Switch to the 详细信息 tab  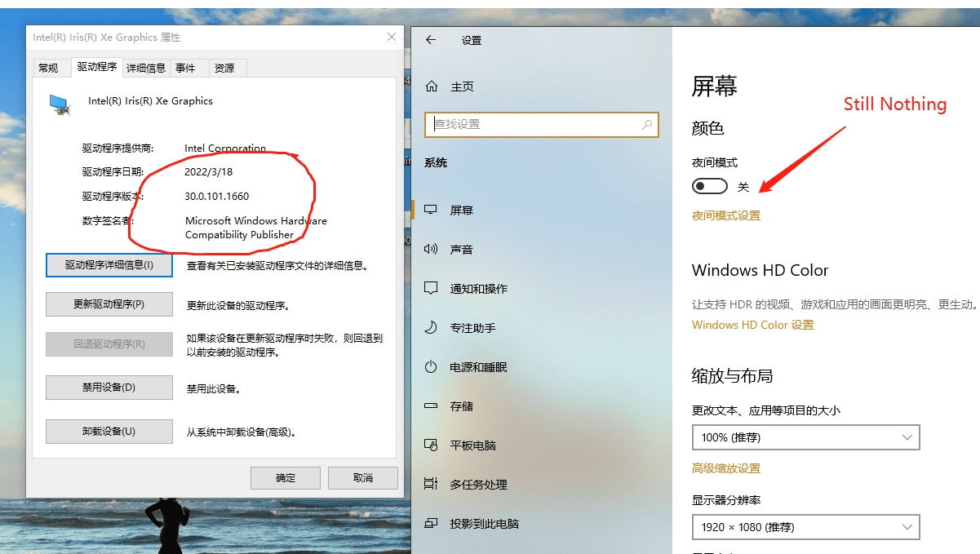coord(146,69)
